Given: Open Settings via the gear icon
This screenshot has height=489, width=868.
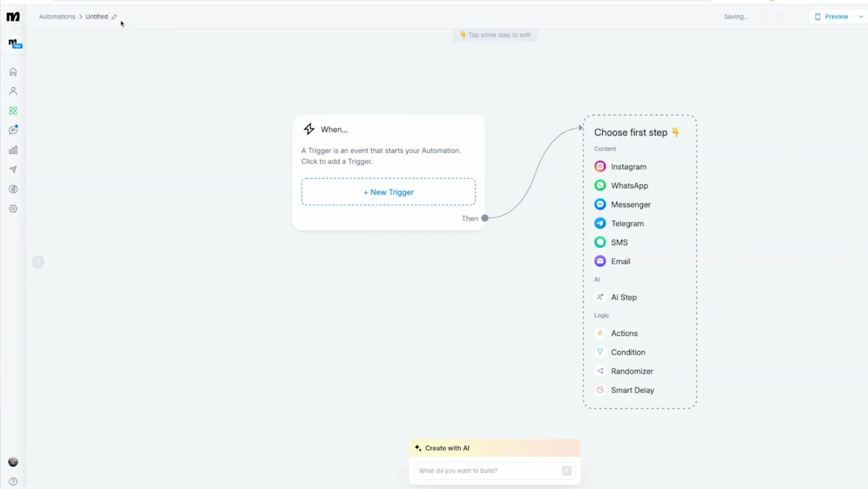Looking at the screenshot, I should coord(13,208).
